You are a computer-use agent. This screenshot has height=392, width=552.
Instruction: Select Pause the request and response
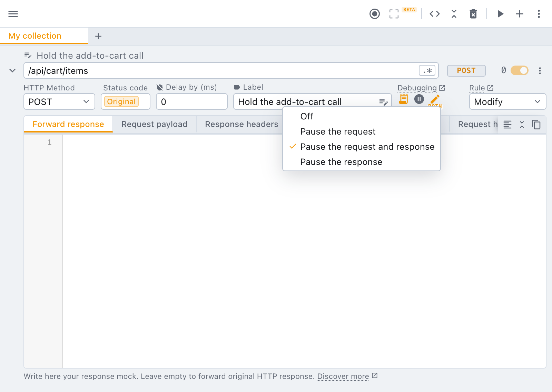(362, 147)
